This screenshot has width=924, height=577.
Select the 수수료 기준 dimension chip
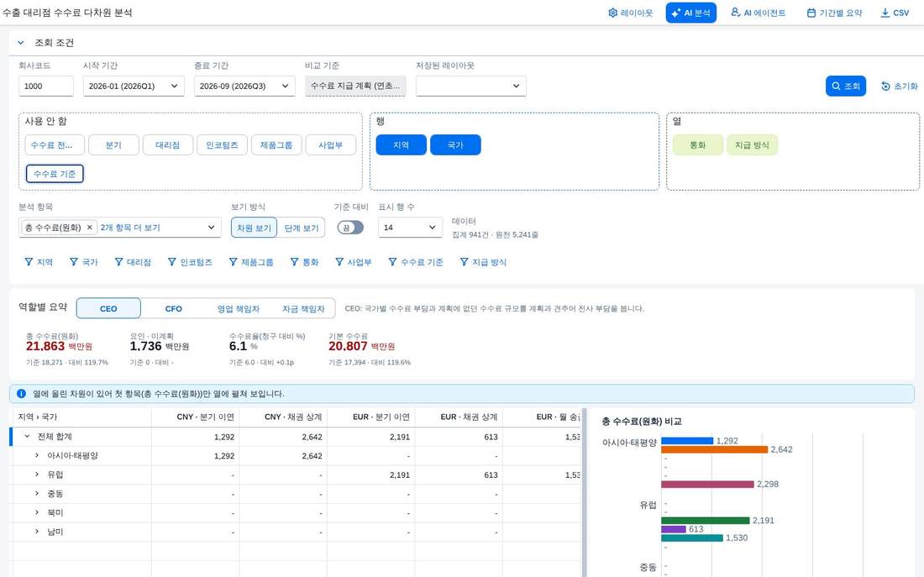(55, 174)
